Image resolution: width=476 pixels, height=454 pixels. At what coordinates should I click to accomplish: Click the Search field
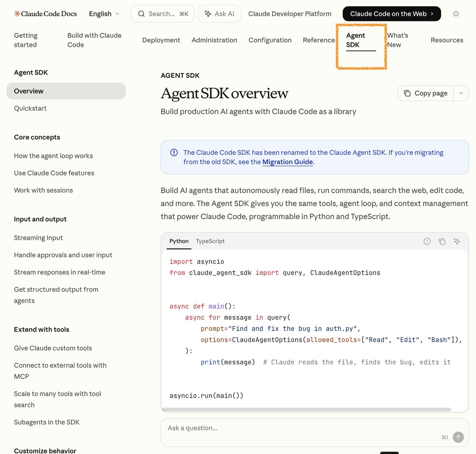163,14
